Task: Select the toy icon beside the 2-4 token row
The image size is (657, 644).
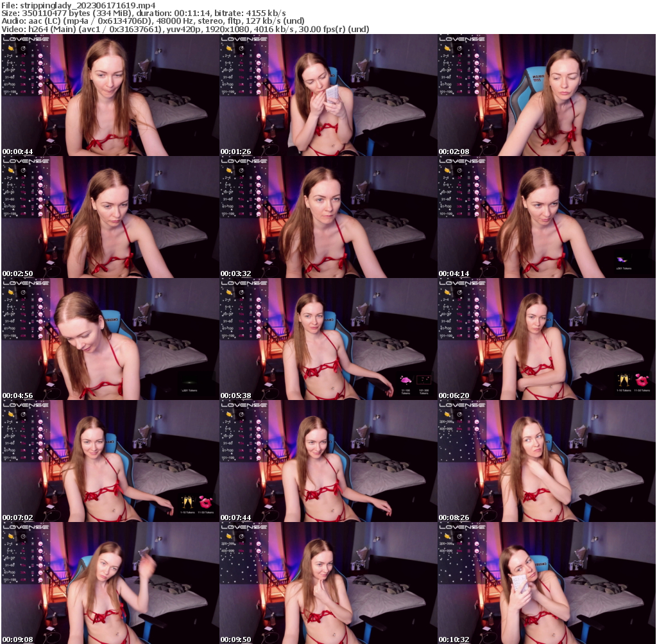Action: click(x=40, y=56)
